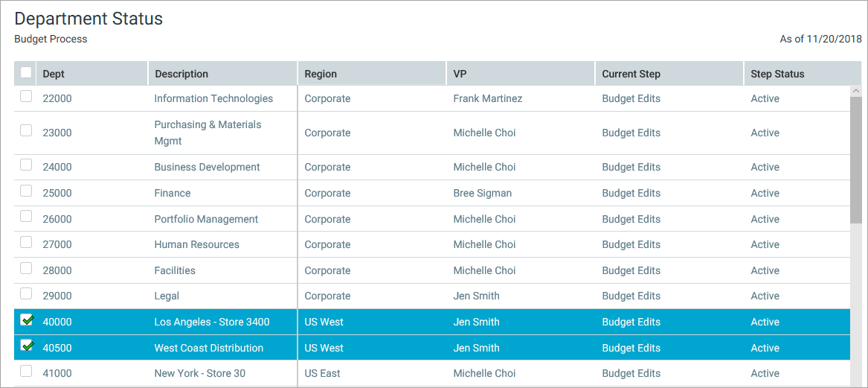
Task: Click dept number 40000
Action: [57, 322]
